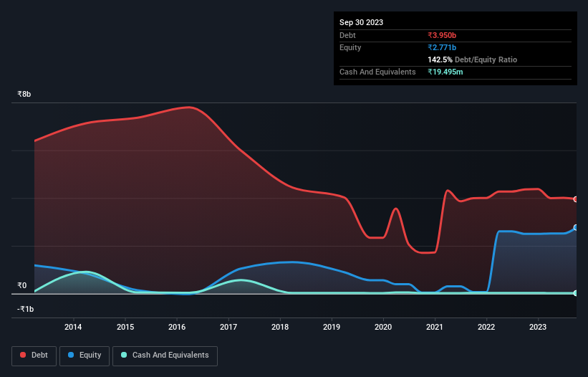The image size is (588, 377).
Task: Click the 2014 x-axis label
Action: [x=73, y=327]
